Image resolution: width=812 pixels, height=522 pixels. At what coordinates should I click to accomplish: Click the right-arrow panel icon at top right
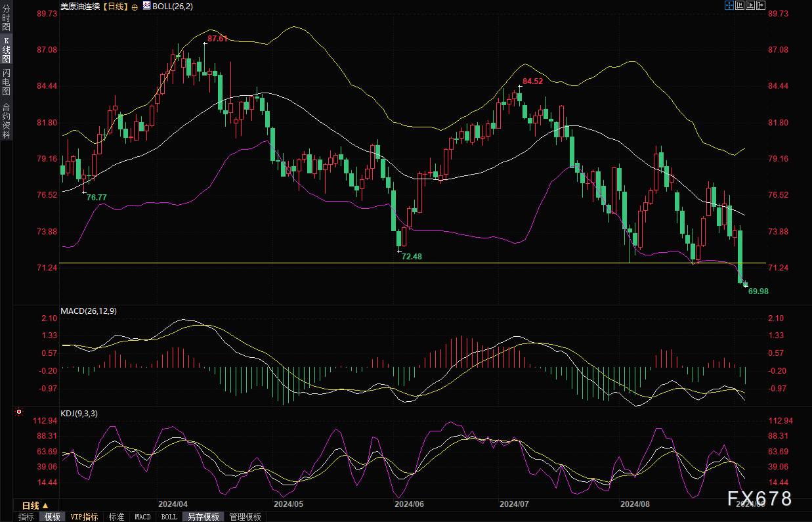tap(760, 6)
